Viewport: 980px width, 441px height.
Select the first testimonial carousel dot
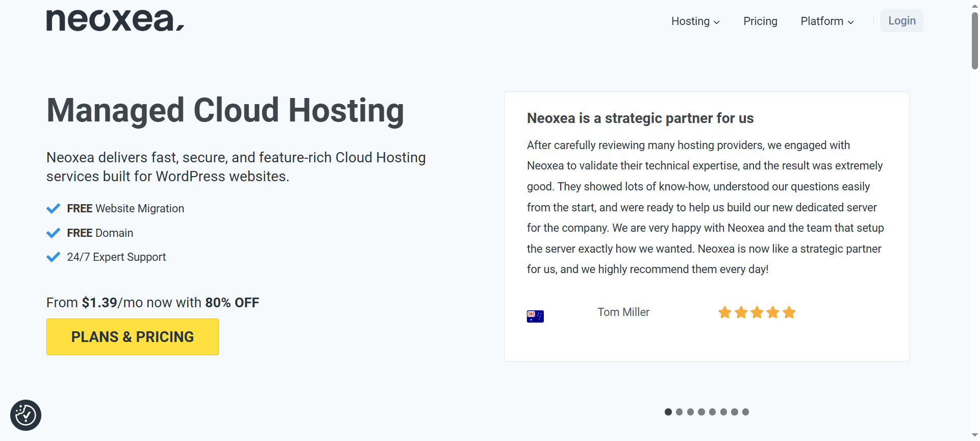point(668,412)
